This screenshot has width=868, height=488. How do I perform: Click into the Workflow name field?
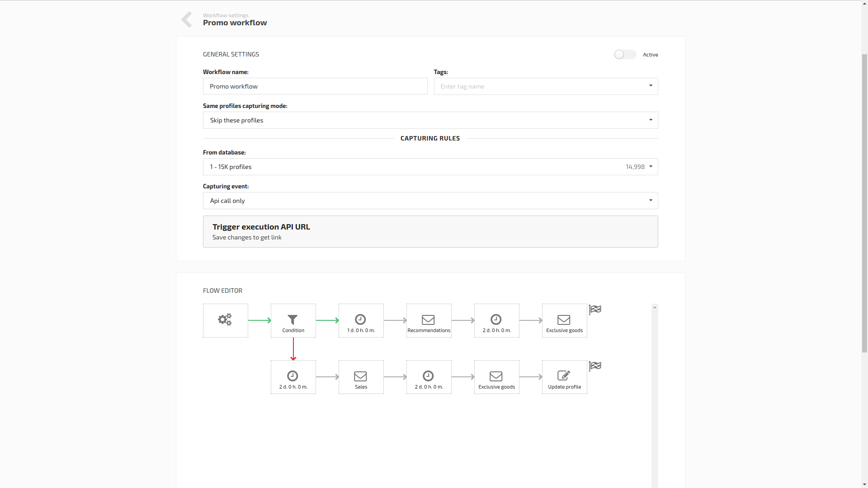tap(315, 86)
